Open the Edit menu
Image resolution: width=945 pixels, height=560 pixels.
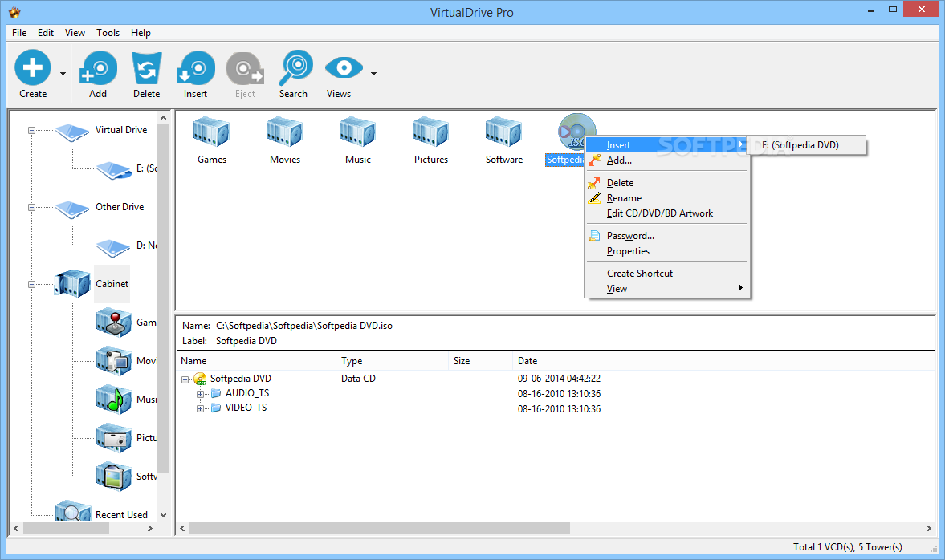(x=46, y=33)
